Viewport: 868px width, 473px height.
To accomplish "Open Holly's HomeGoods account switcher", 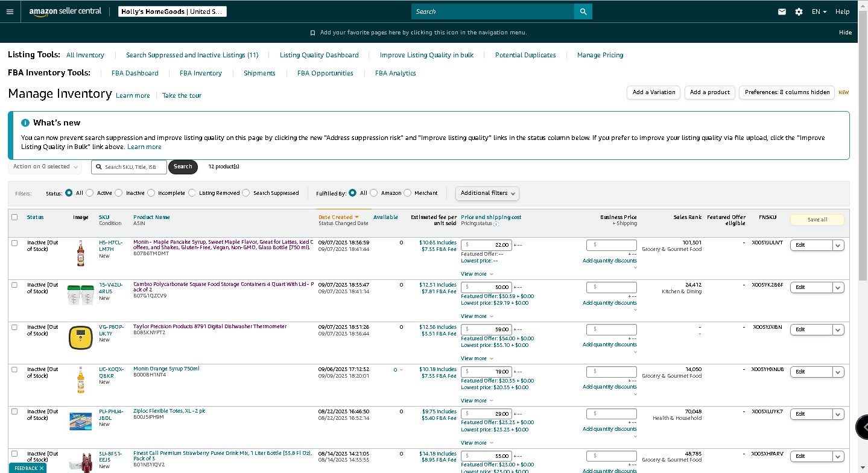I will click(x=171, y=11).
